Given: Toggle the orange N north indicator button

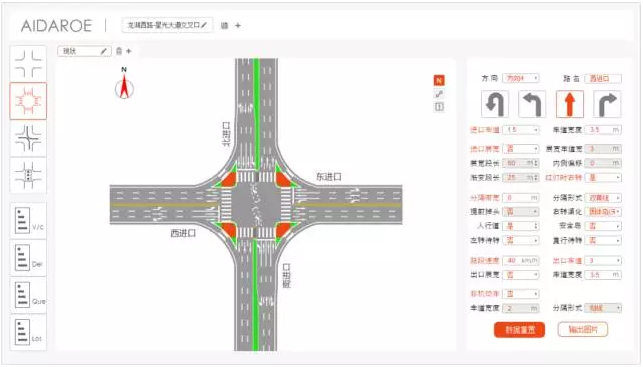Looking at the screenshot, I should tap(439, 80).
